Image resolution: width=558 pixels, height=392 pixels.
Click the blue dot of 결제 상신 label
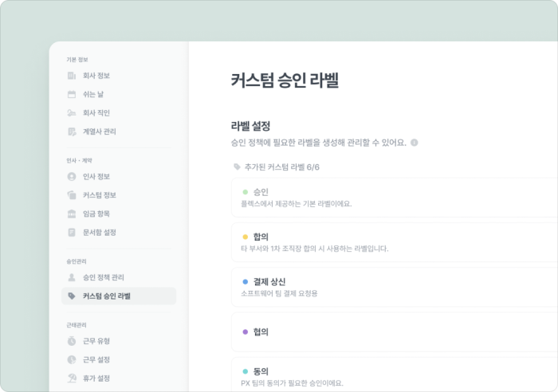click(x=246, y=282)
